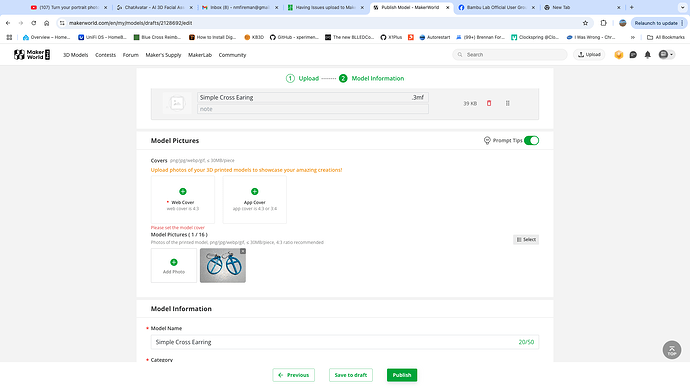Show more bookmarks chevron
690x388 pixels.
(x=633, y=37)
